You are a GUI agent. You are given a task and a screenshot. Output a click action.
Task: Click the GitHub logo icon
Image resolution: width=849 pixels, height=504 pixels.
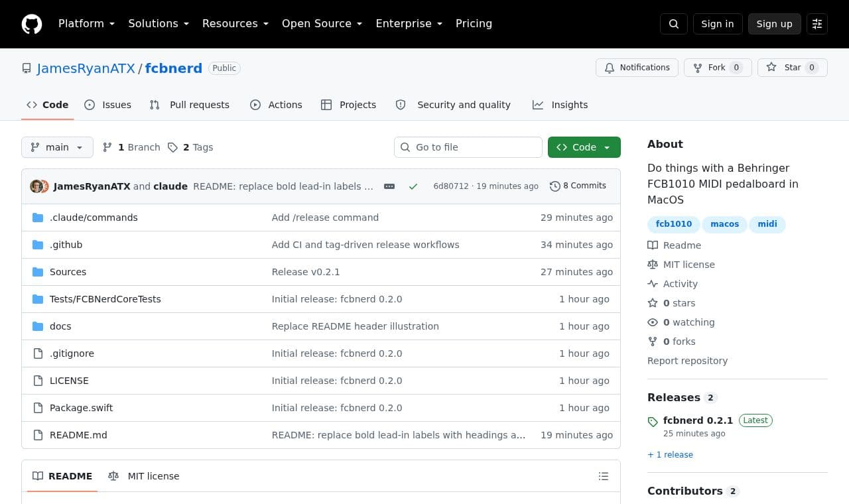[32, 24]
